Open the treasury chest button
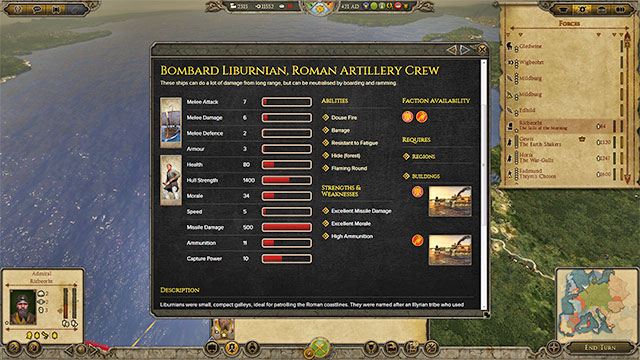Screen dimensions: 640x360 [391, 348]
